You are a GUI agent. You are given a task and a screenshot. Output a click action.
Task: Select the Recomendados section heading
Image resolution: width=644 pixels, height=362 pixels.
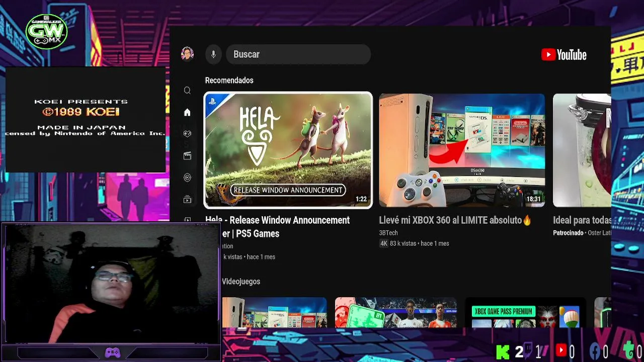(229, 80)
